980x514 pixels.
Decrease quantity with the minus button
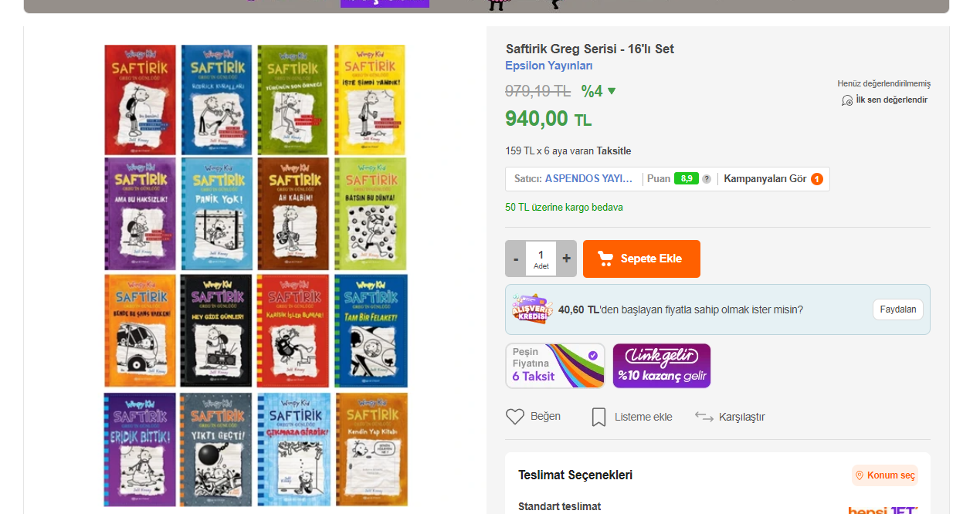pyautogui.click(x=516, y=259)
